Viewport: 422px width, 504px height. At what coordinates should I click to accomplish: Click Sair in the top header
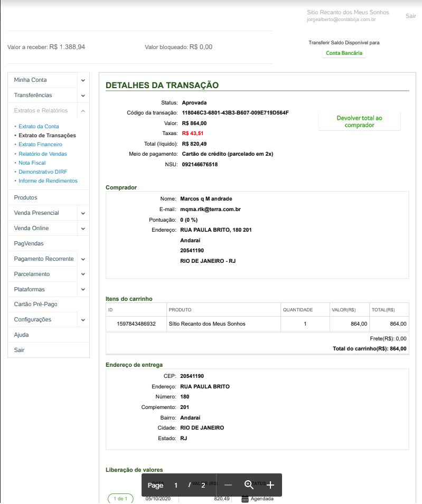coord(411,16)
